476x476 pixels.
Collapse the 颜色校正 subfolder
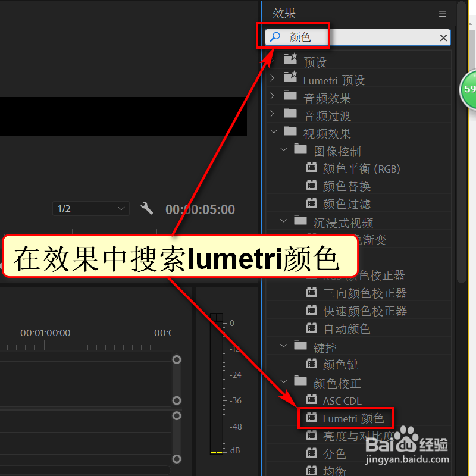click(x=283, y=381)
